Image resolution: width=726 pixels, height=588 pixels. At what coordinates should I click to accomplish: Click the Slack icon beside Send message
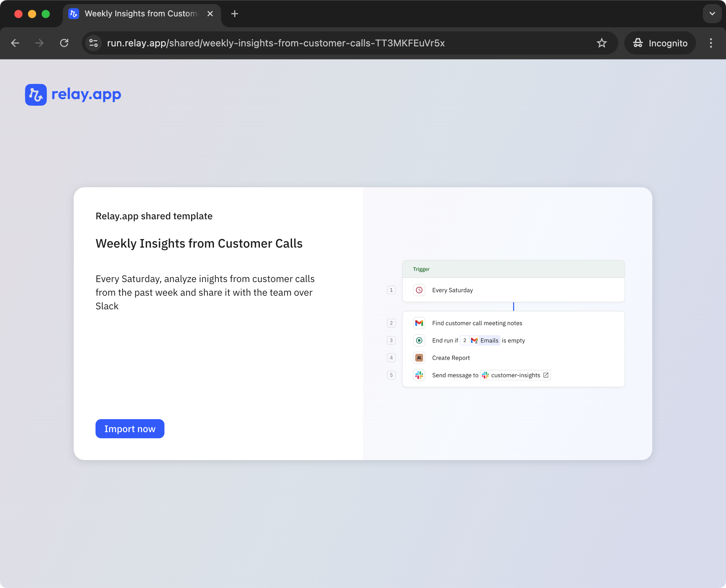(x=419, y=375)
